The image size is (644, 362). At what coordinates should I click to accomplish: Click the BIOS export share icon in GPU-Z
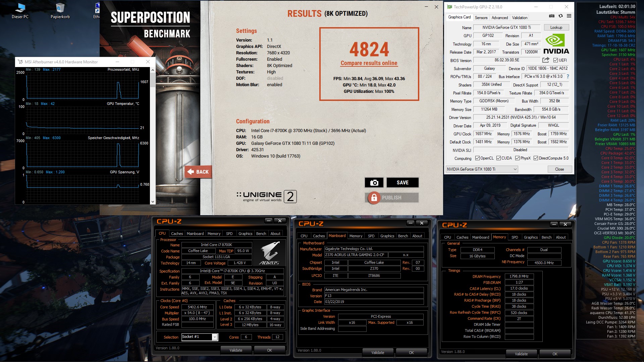[546, 60]
